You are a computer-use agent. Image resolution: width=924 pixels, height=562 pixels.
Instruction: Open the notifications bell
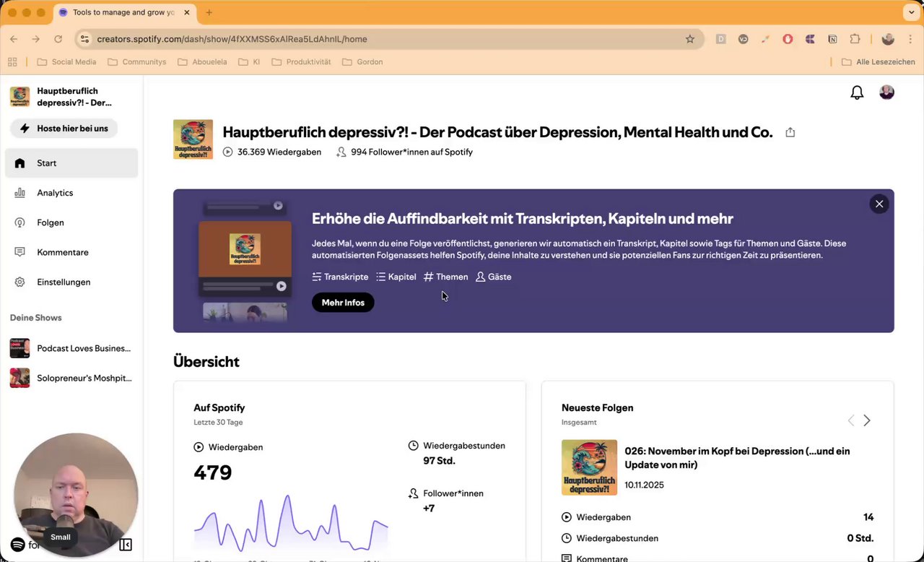click(857, 92)
